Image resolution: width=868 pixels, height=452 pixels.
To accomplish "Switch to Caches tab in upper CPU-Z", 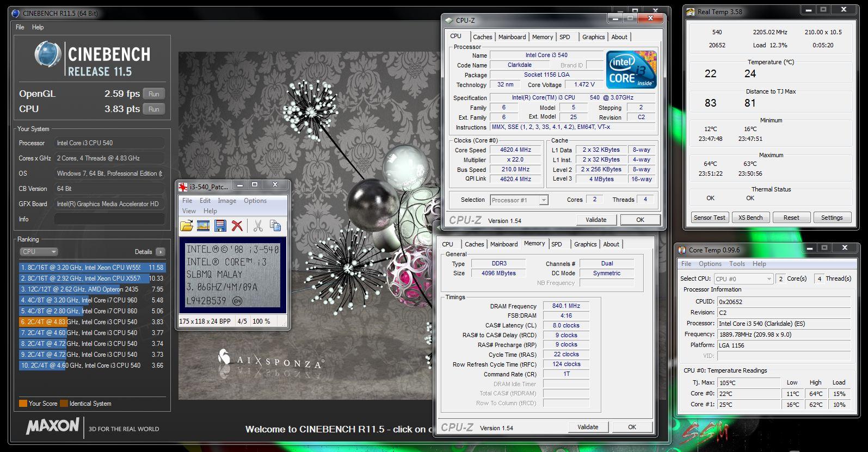I will point(482,37).
